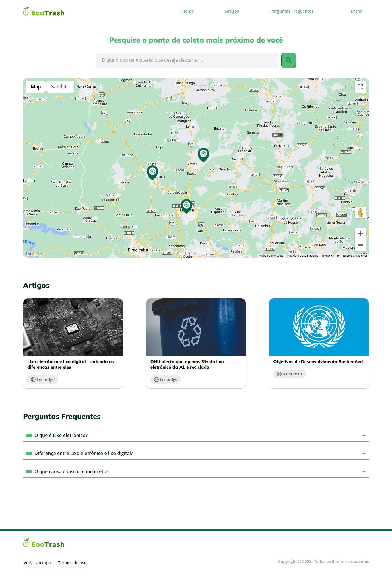Open Perguntas Frequentes in the navbar
The height and width of the screenshot is (576, 392).
(x=292, y=11)
